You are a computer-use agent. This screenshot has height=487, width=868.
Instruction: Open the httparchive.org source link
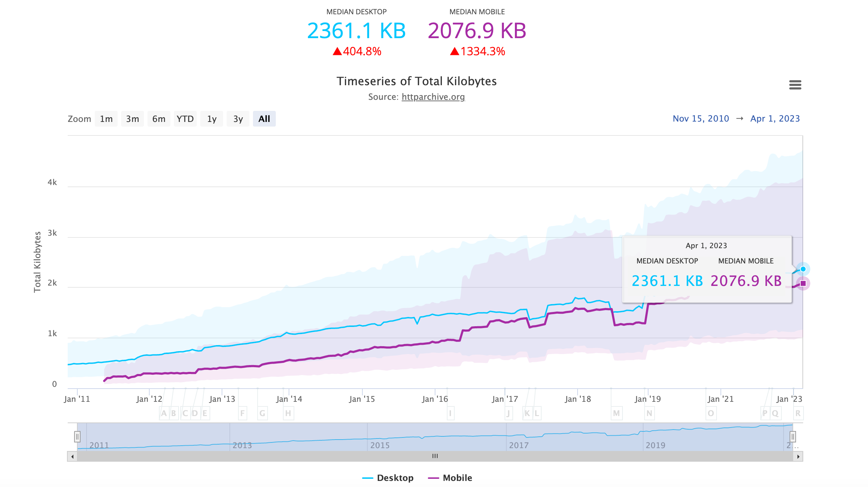433,97
